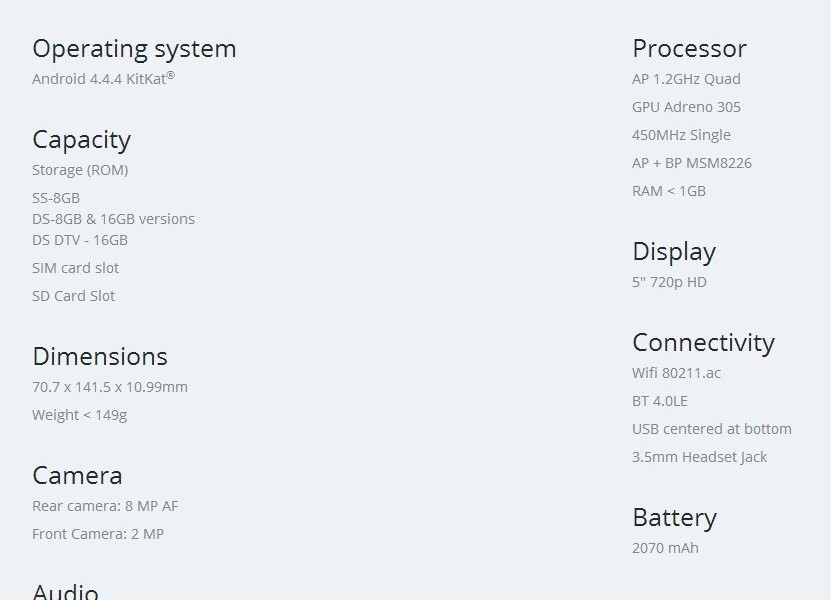831x600 pixels.
Task: Select the GPU Adreno 305 line
Action: click(x=686, y=107)
